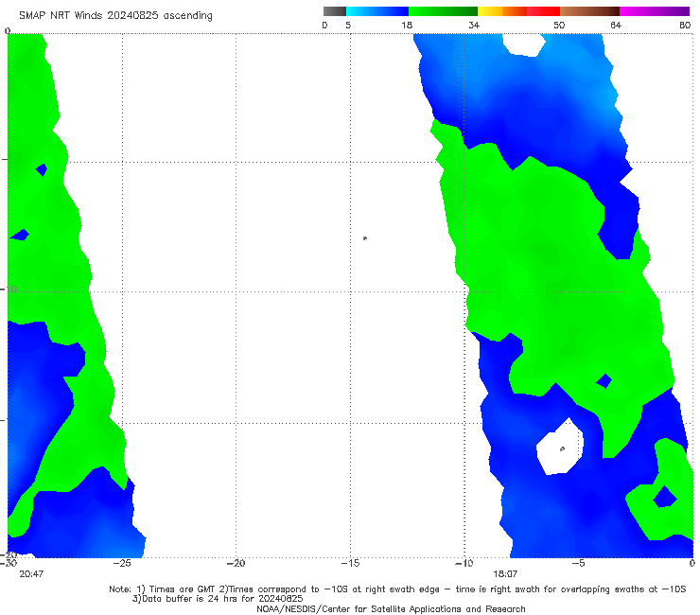Screen dimensions: 700x615
Task: Click the green segment of the color bar
Action: pyautogui.click(x=443, y=11)
